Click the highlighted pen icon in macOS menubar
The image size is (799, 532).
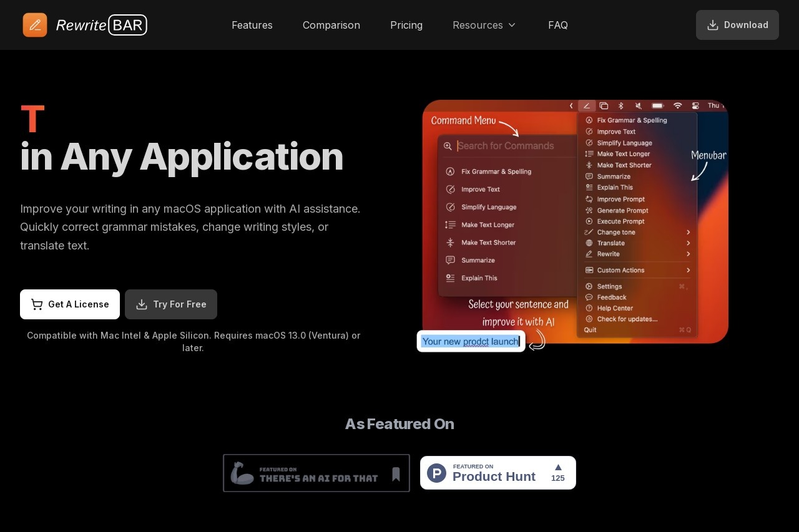tap(587, 106)
